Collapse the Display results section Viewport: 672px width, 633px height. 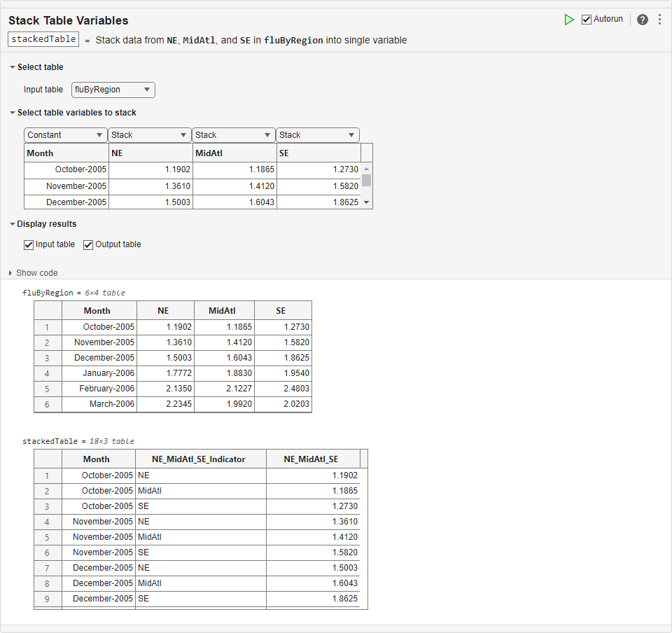pyautogui.click(x=13, y=224)
